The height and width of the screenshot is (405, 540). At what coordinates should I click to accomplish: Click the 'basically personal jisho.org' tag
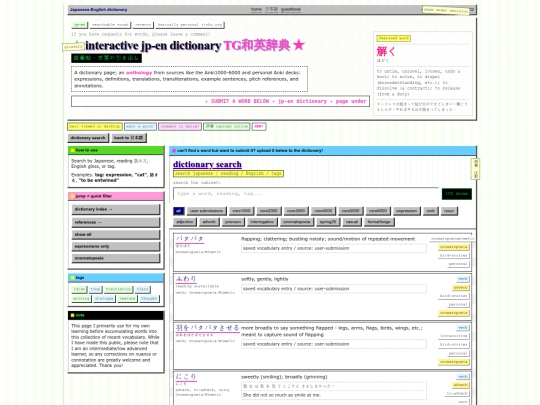tap(190, 25)
